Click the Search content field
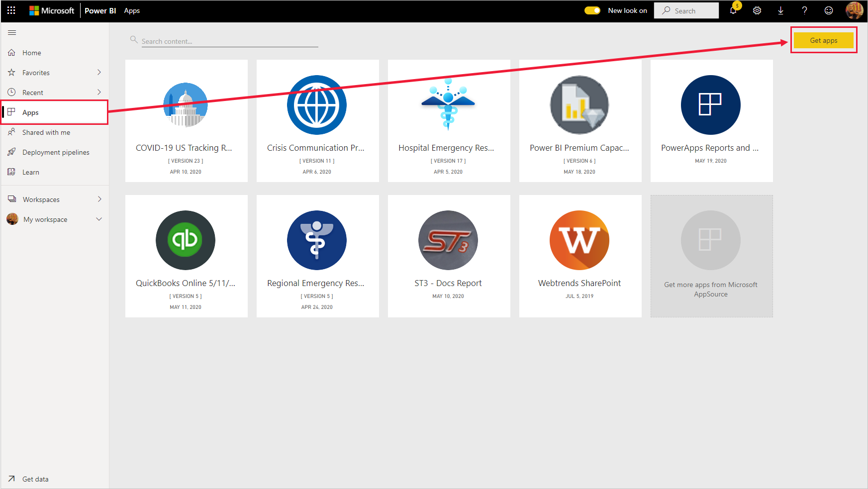 point(229,41)
